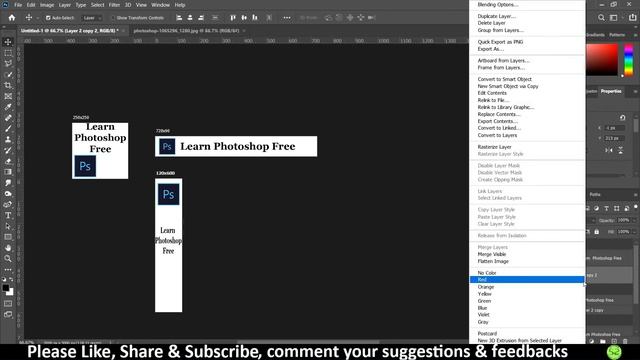This screenshot has height=360, width=640.
Task: Click the foreground color swatch
Action: pyautogui.click(x=6, y=288)
